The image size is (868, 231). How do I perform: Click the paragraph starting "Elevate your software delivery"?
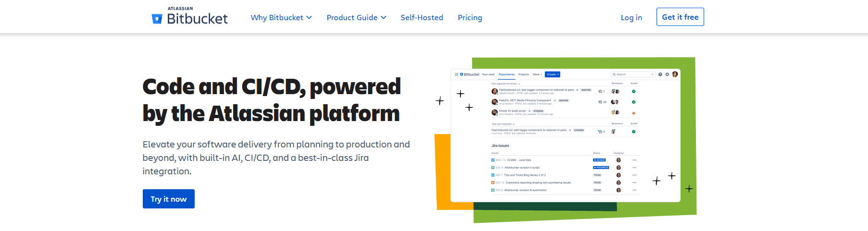click(276, 158)
